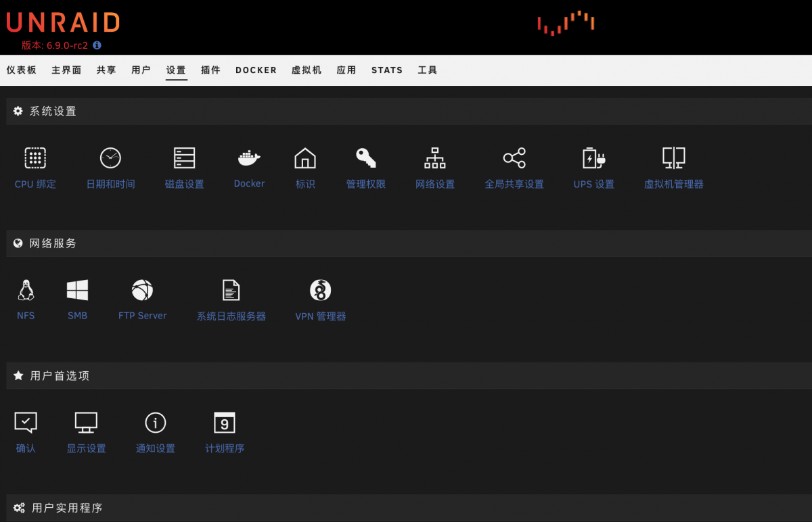The image size is (812, 522).
Task: Click the VPN 管理器 link text
Action: pyautogui.click(x=321, y=316)
